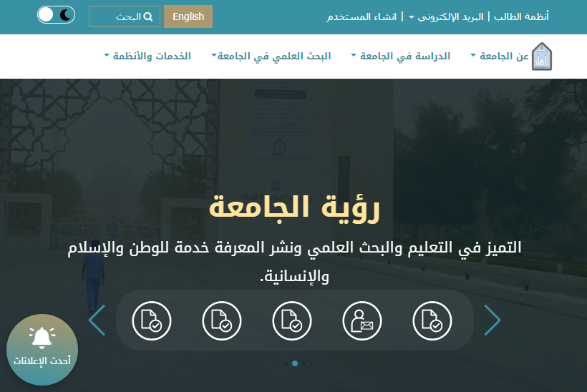Image resolution: width=587 pixels, height=392 pixels.
Task: Expand the عن الجامعة menu
Action: coord(500,56)
